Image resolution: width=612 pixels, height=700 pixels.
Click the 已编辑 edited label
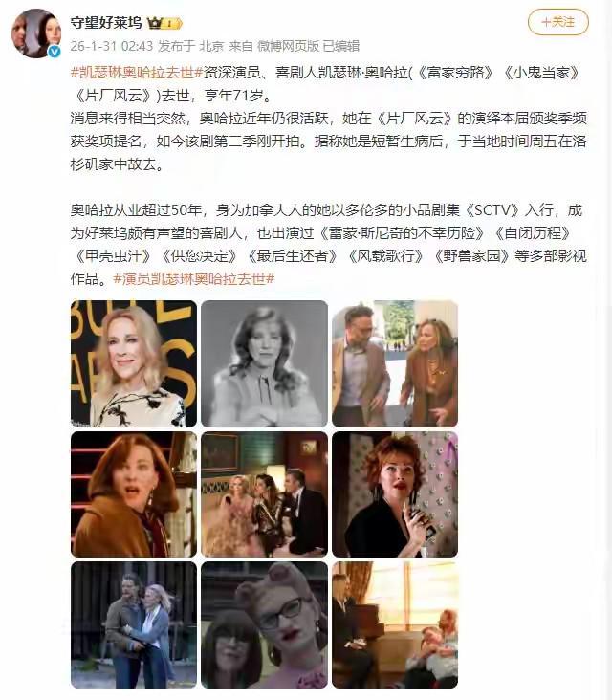[x=341, y=46]
